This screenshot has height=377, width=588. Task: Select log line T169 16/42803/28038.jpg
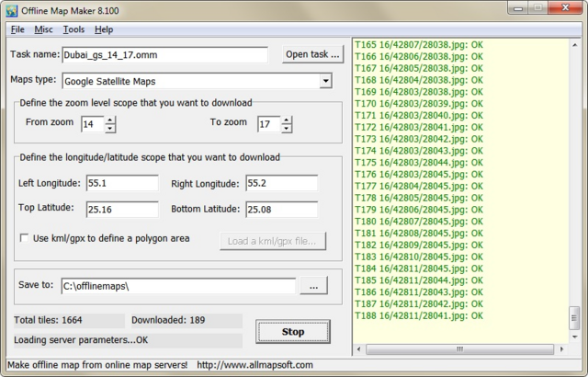click(x=419, y=92)
